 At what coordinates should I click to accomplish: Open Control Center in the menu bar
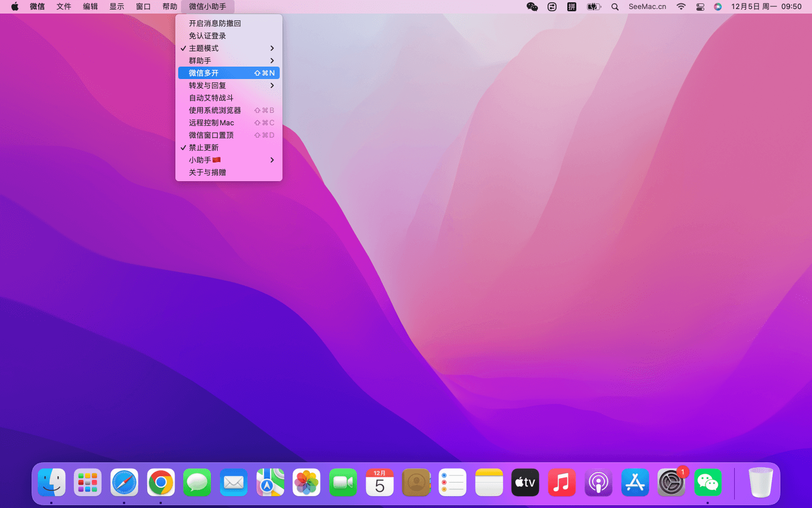pos(700,7)
